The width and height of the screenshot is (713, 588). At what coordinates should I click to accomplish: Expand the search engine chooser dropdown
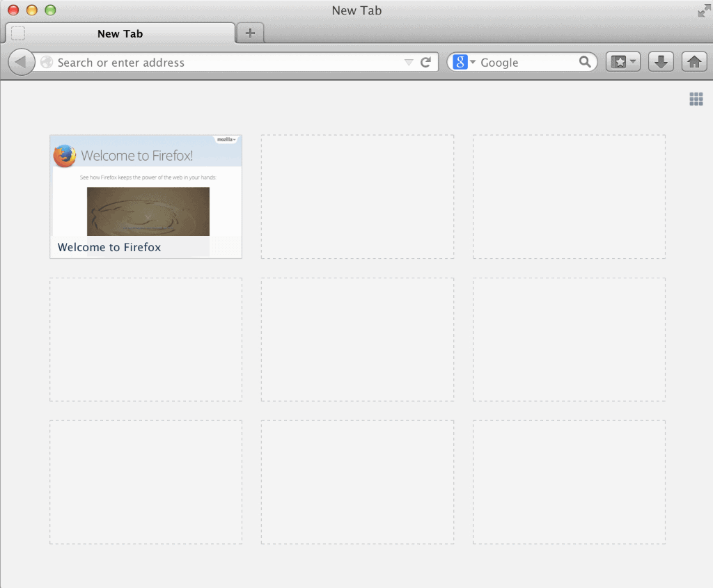coord(473,62)
